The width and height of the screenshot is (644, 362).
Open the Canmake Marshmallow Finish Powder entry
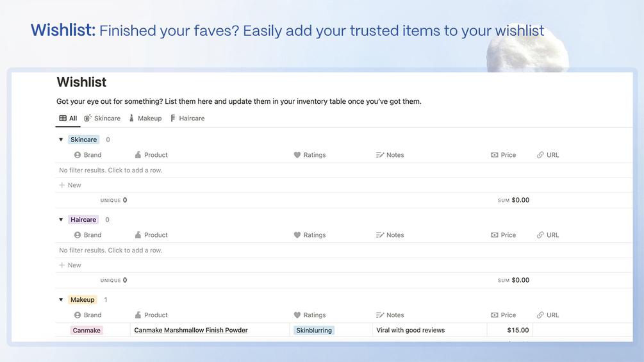tap(191, 331)
